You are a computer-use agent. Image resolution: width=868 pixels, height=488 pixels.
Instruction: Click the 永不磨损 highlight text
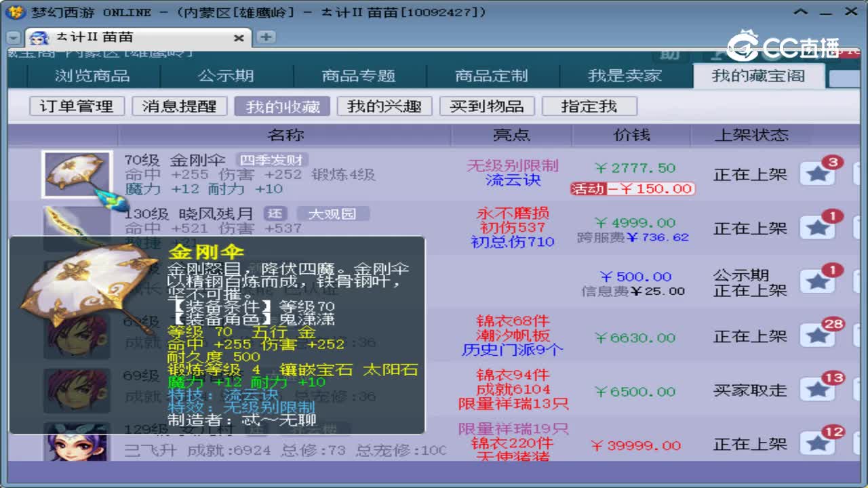[513, 213]
